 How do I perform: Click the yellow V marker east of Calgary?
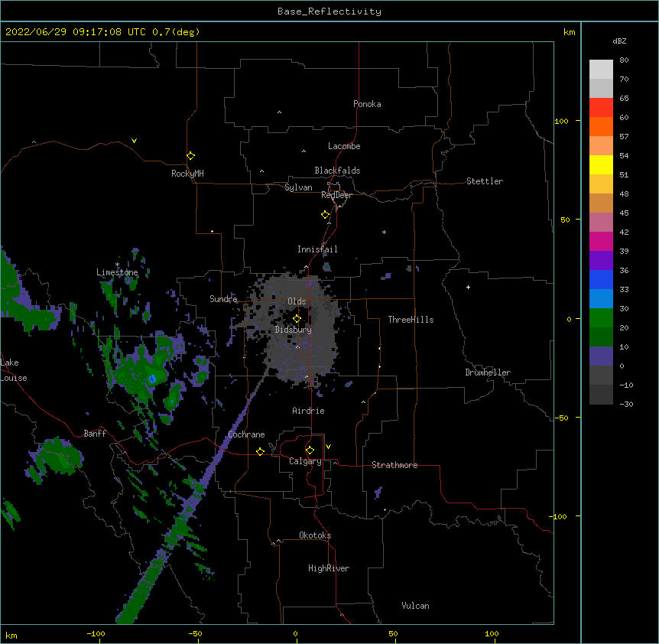pos(328,447)
